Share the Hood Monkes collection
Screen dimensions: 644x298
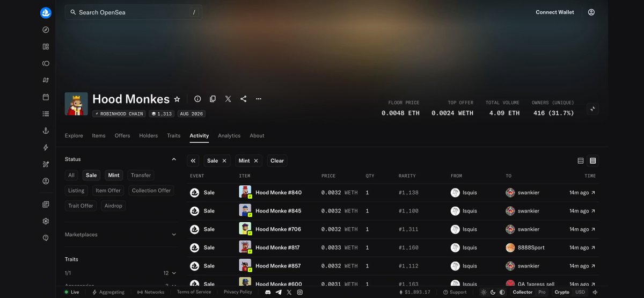(243, 99)
